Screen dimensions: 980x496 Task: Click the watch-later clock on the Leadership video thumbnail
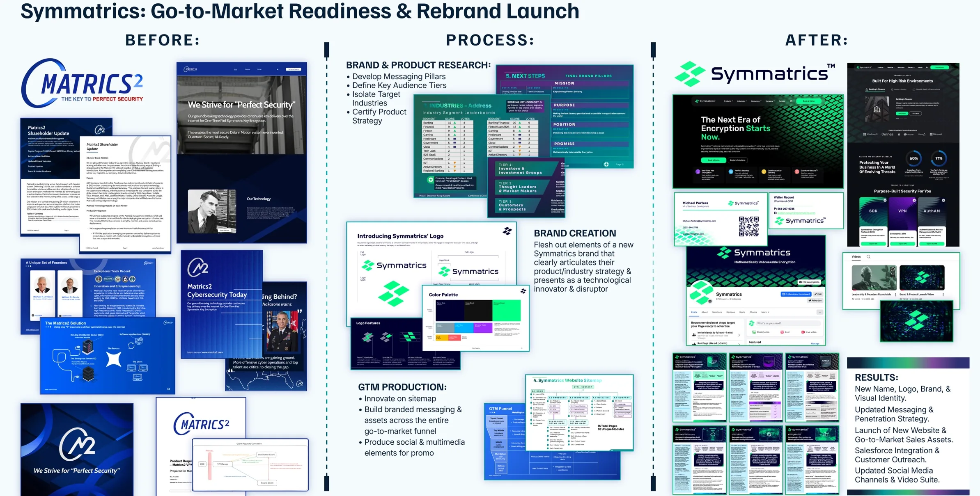click(x=893, y=269)
